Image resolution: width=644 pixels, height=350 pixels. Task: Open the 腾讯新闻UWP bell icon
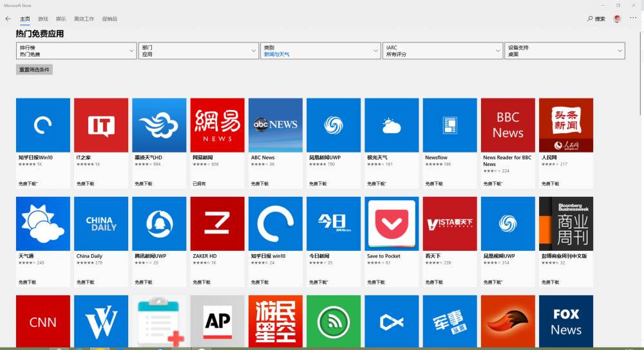click(x=159, y=224)
